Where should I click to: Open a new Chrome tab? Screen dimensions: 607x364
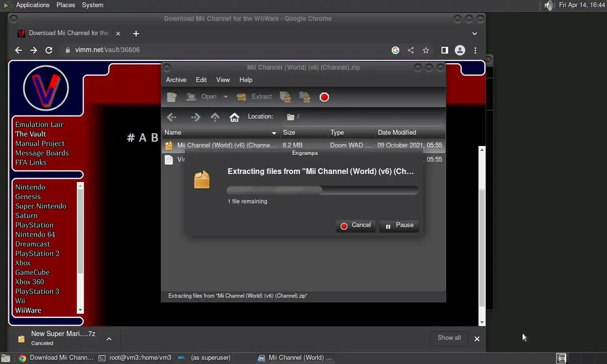tap(136, 34)
